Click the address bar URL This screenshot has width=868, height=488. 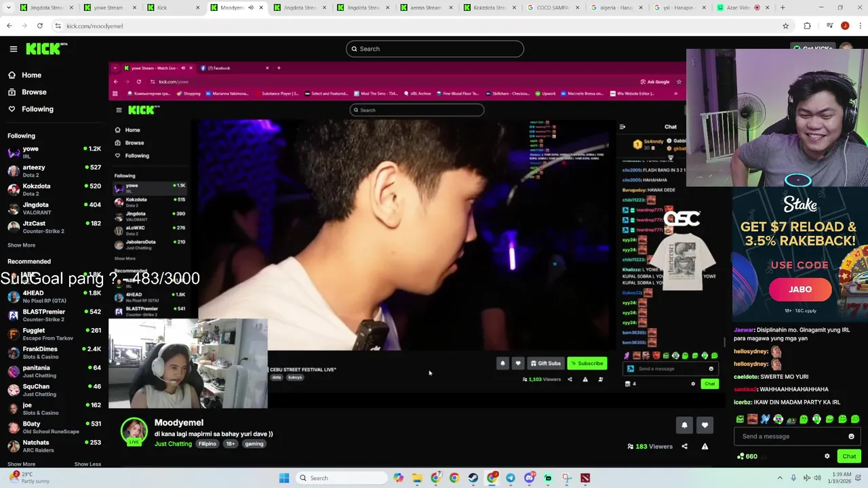tap(95, 26)
